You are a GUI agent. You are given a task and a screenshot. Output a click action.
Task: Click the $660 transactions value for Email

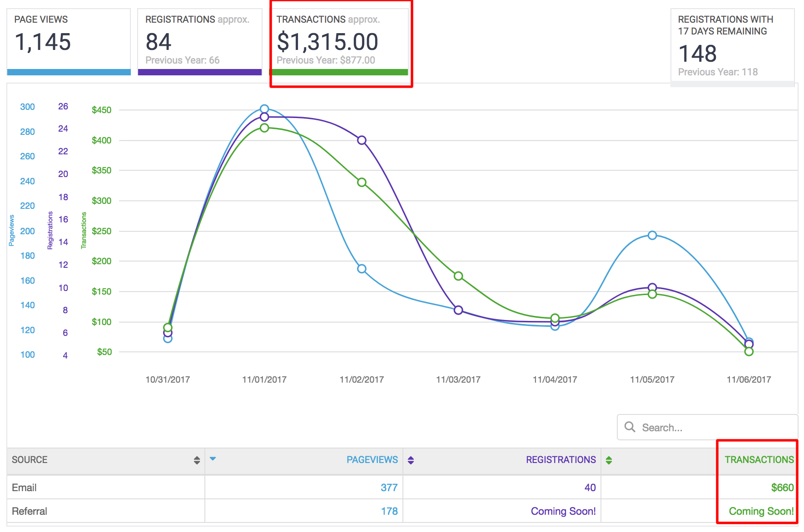pyautogui.click(x=783, y=487)
